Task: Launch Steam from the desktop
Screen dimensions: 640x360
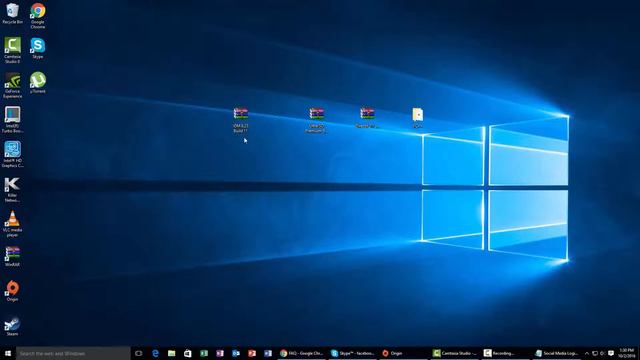Action: [12, 326]
